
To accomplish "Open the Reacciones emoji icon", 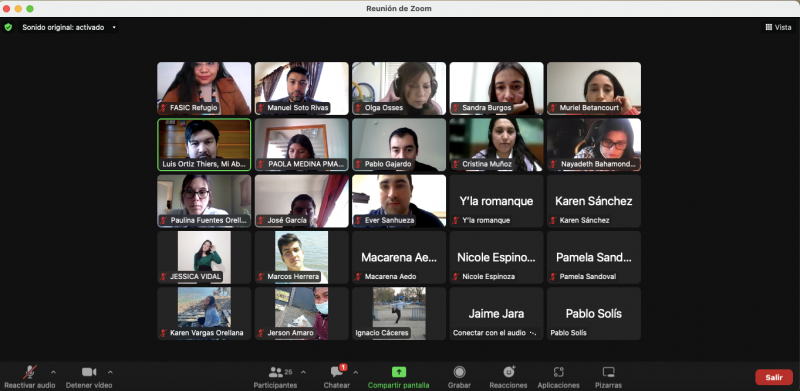I will coord(509,372).
